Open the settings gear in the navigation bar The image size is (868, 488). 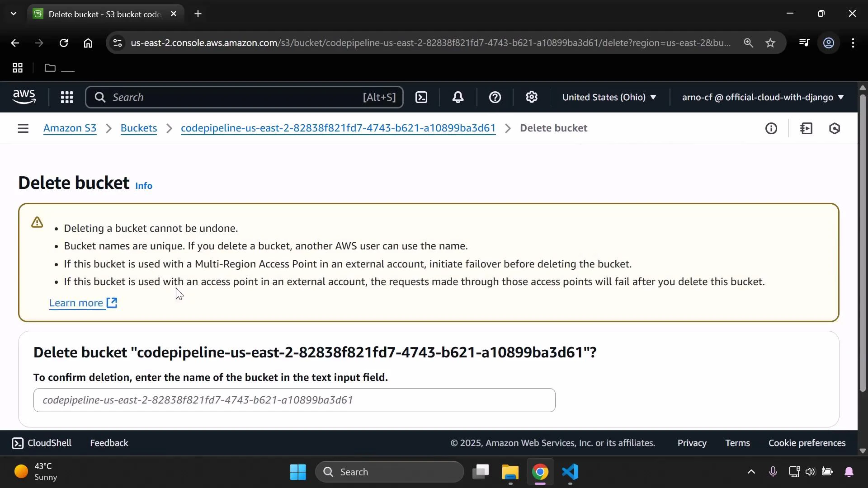[x=532, y=97]
